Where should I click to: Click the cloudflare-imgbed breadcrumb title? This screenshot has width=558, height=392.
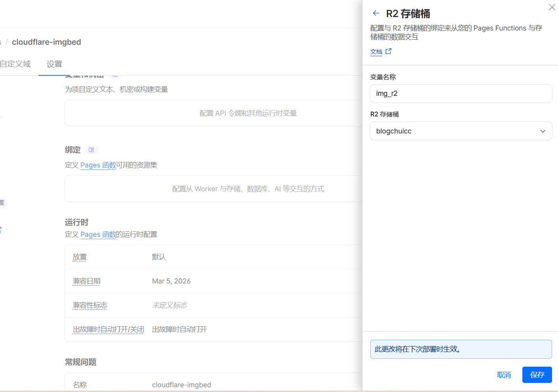click(x=46, y=42)
